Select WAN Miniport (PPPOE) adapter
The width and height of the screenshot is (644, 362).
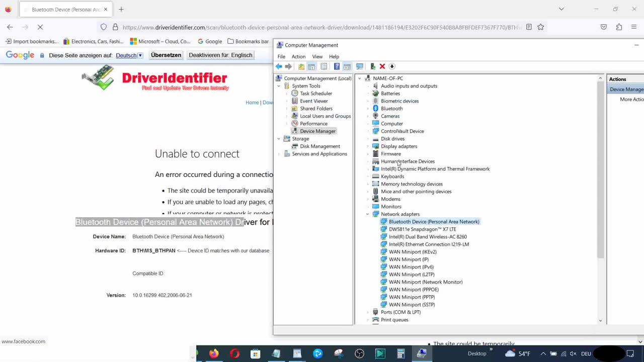click(414, 290)
